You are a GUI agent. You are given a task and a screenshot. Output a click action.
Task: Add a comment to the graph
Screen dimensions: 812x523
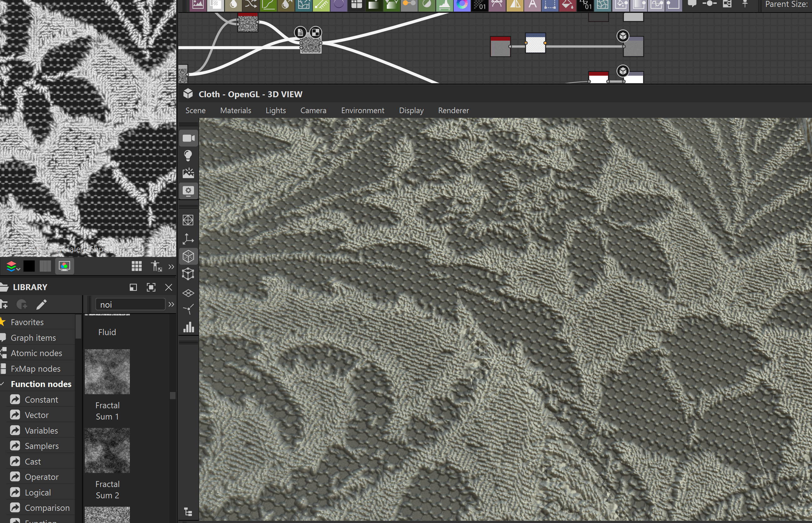click(x=692, y=4)
